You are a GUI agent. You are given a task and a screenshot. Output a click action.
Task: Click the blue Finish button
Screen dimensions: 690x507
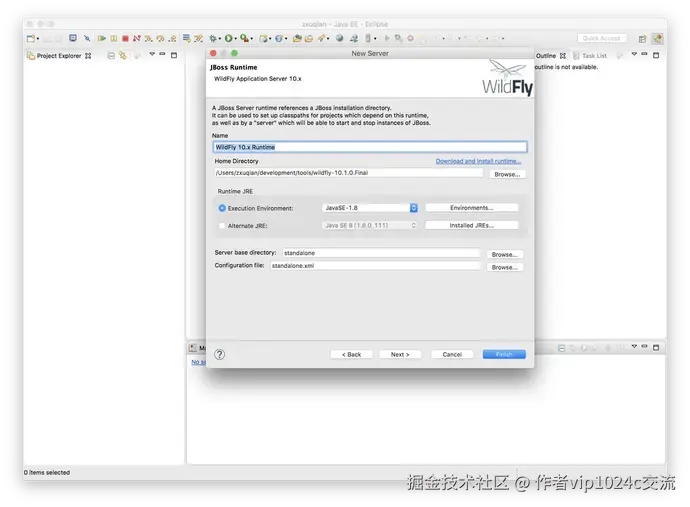click(504, 354)
